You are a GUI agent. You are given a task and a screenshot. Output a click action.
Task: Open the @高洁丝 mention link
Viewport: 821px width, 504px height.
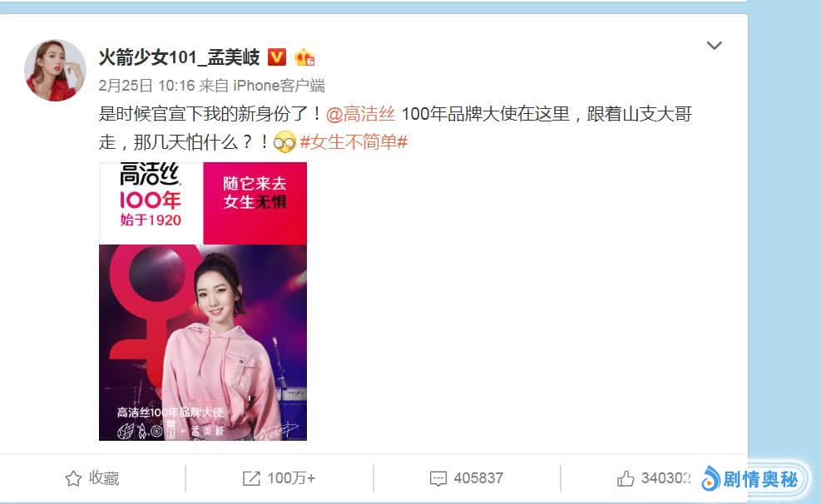360,114
